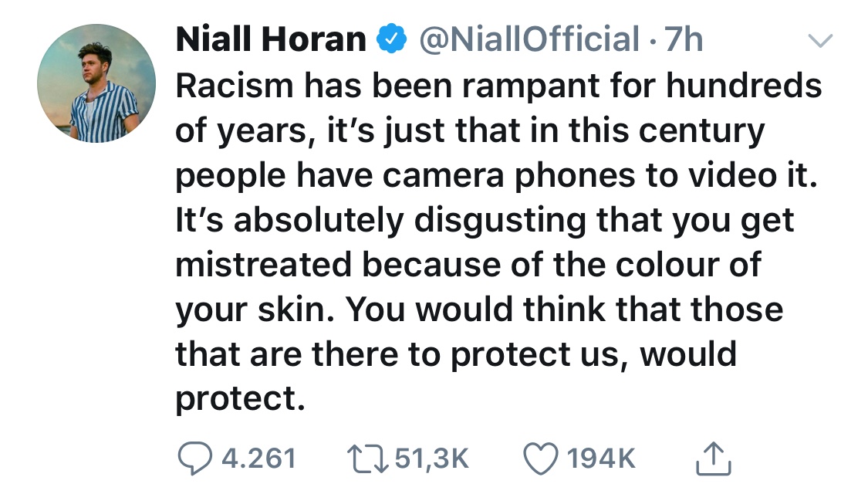Screen dimensions: 868x494
Task: Click the 51,3K retweets count
Action: [x=431, y=459]
